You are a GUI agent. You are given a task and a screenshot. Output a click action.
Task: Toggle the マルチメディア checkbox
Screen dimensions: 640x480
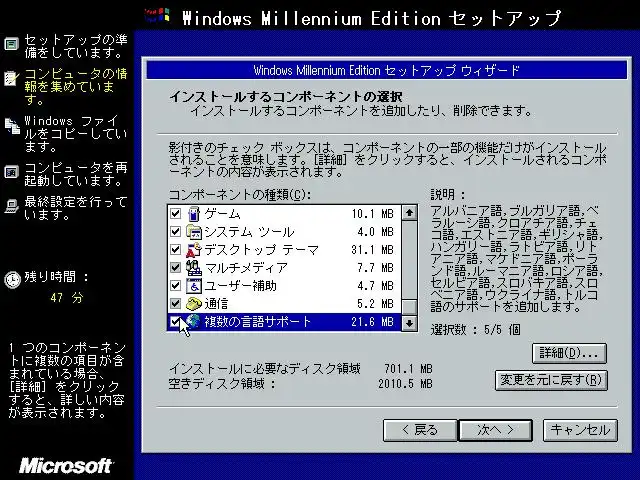click(x=176, y=268)
